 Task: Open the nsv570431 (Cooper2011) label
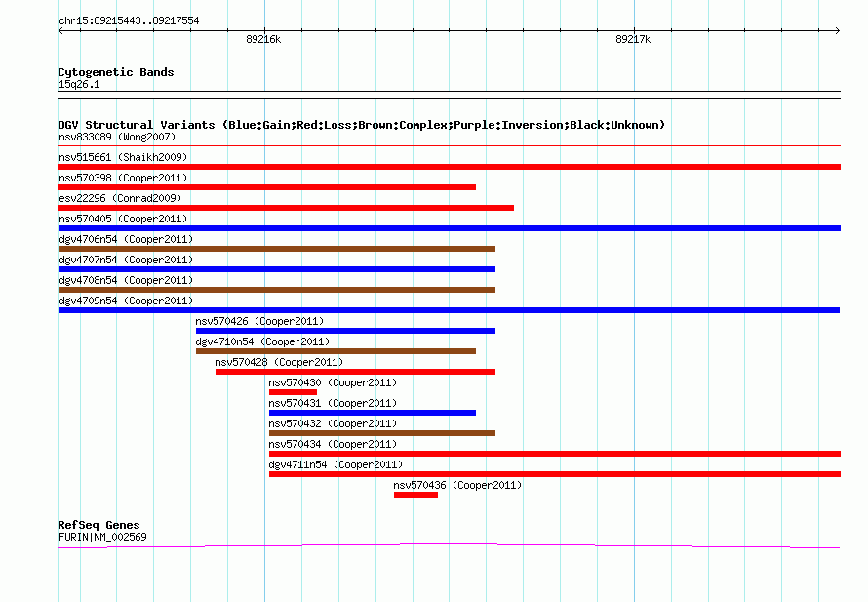(x=333, y=403)
